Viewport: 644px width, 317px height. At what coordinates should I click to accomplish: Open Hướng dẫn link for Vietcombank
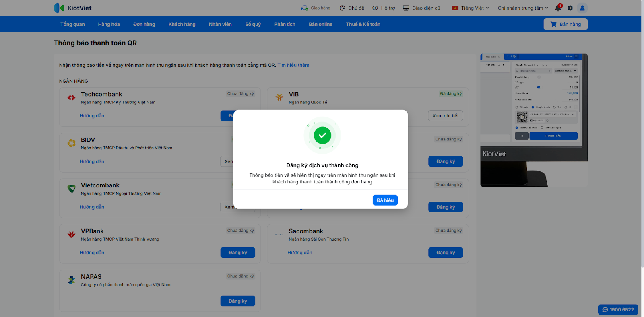click(92, 207)
